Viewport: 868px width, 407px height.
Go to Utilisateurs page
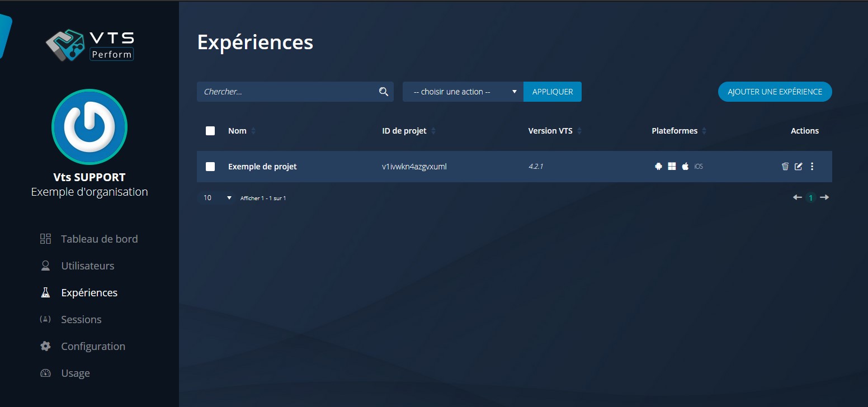88,266
